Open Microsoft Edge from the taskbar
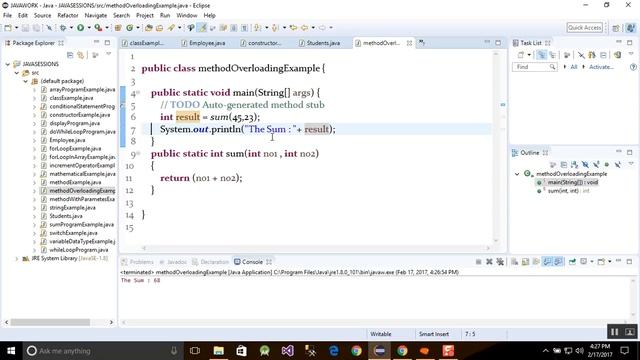The width and height of the screenshot is (640, 360). (x=333, y=351)
